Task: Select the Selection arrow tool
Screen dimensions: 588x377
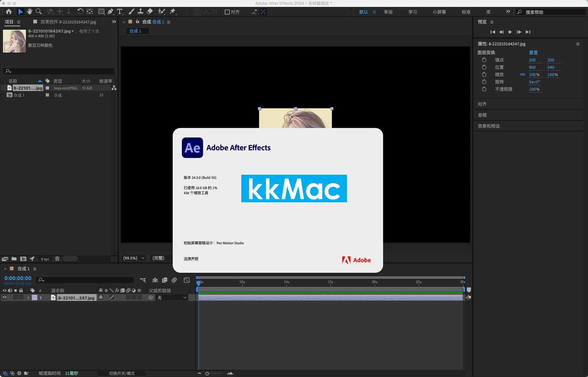Action: 20,12
